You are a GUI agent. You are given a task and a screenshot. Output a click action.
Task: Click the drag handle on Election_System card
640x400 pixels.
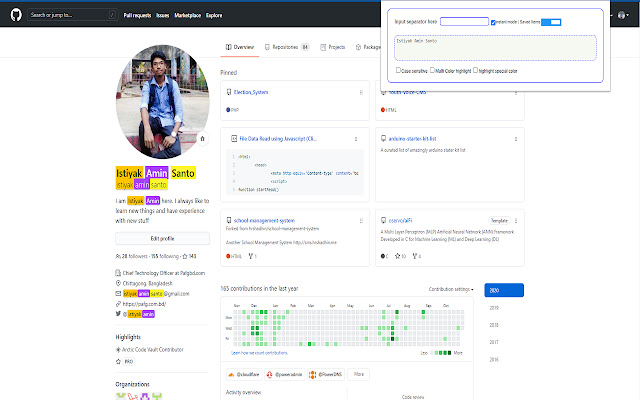click(360, 92)
